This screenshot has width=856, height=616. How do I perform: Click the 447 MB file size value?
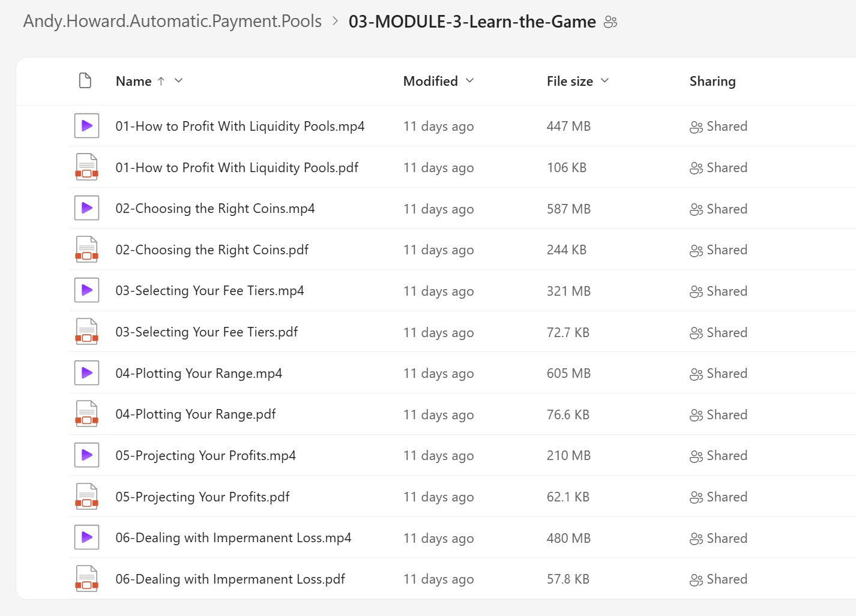[x=568, y=127]
